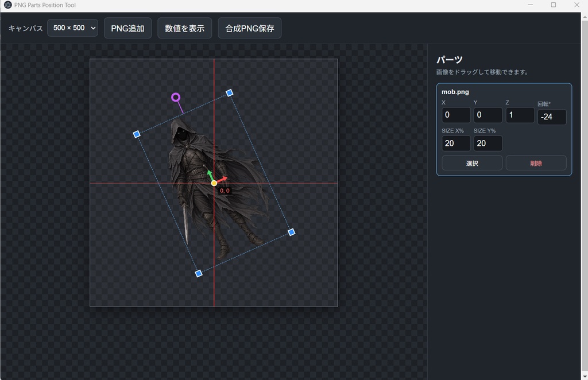Click the mob.png part title
588x380 pixels.
pos(455,92)
